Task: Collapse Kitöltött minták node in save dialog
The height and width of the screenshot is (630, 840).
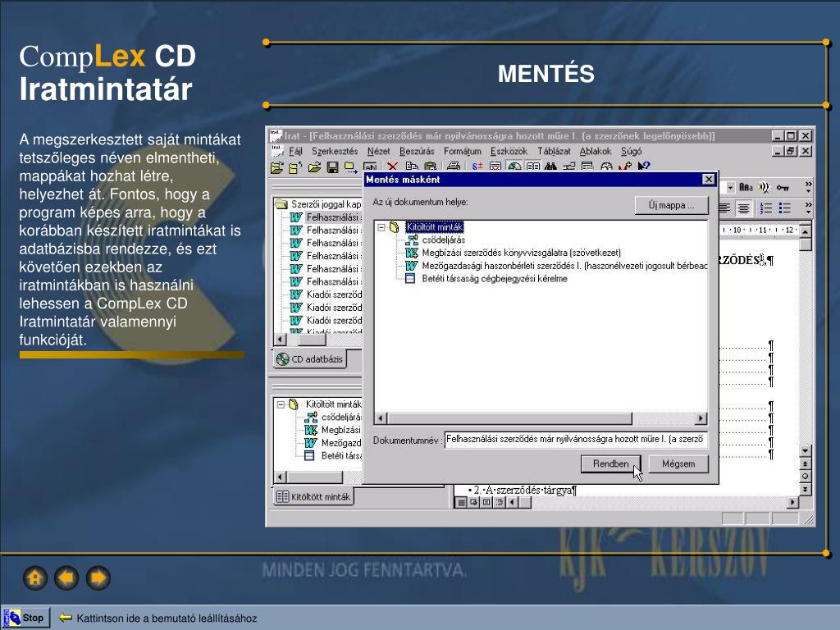Action: coord(381,227)
